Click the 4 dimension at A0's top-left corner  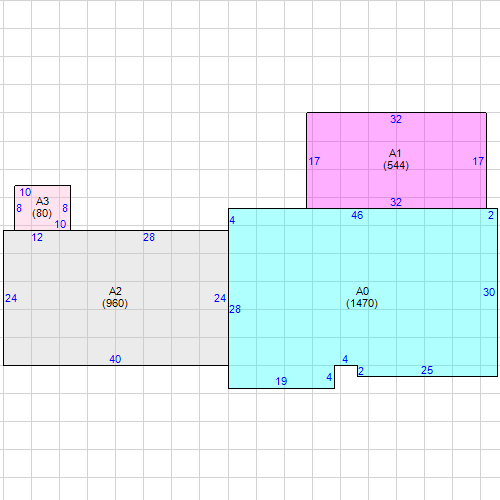click(x=232, y=220)
